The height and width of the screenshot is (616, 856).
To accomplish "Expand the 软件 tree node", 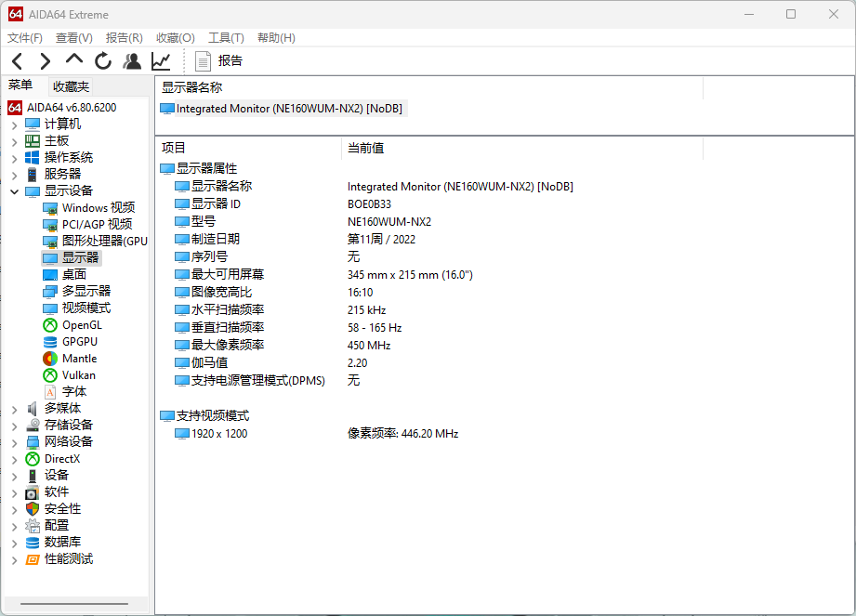I will pos(15,492).
